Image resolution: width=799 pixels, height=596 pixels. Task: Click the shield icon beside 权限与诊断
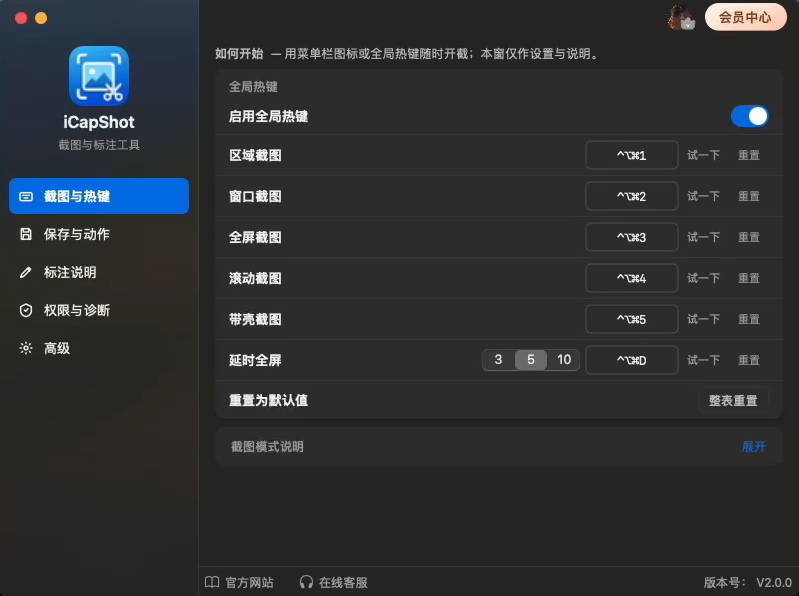click(x=26, y=310)
